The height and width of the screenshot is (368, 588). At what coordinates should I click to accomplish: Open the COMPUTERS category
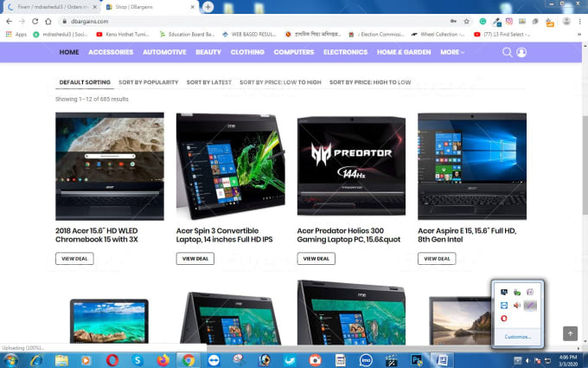[294, 52]
